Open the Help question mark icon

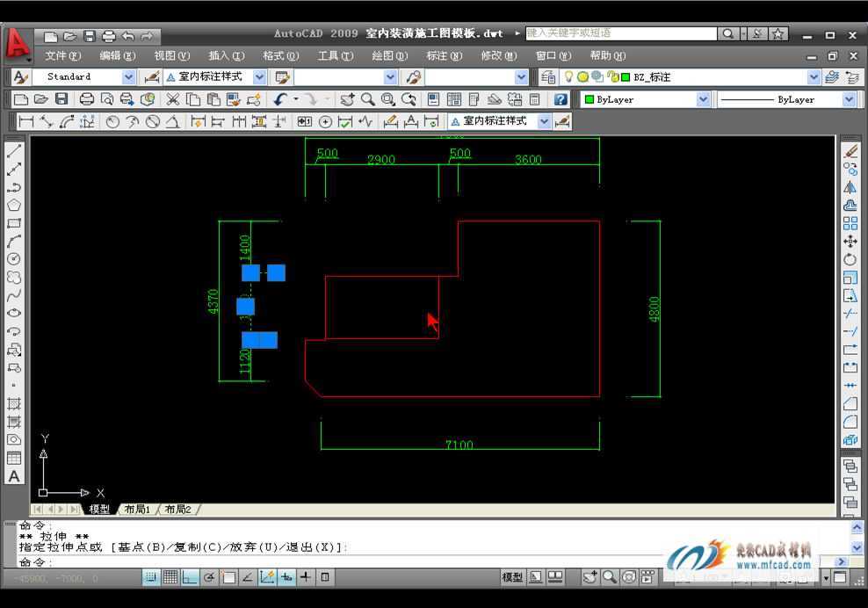(x=561, y=99)
